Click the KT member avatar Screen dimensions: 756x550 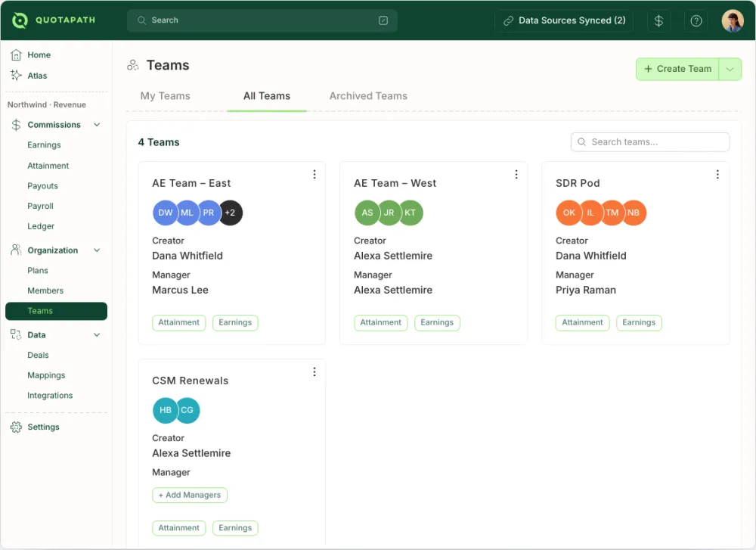pos(411,213)
